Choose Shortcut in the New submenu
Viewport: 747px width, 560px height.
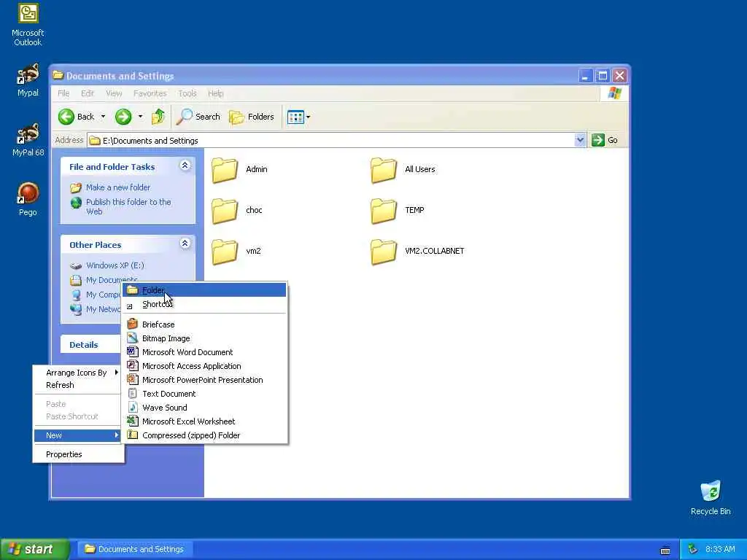(204, 304)
